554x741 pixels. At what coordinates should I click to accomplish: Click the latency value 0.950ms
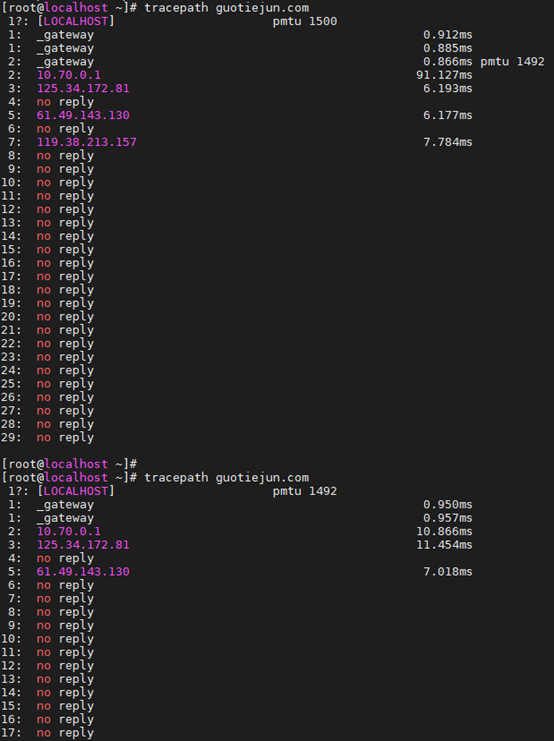tap(448, 505)
